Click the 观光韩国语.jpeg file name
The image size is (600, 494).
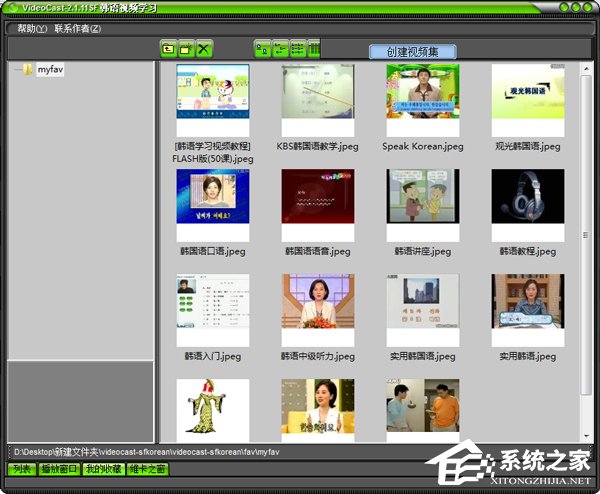(x=528, y=147)
